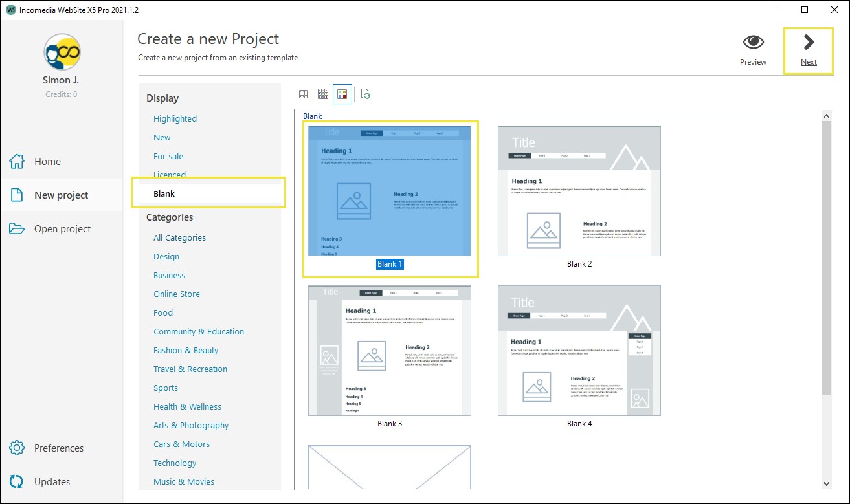The image size is (850, 504).
Task: Click the Preferences gear icon
Action: pyautogui.click(x=17, y=448)
